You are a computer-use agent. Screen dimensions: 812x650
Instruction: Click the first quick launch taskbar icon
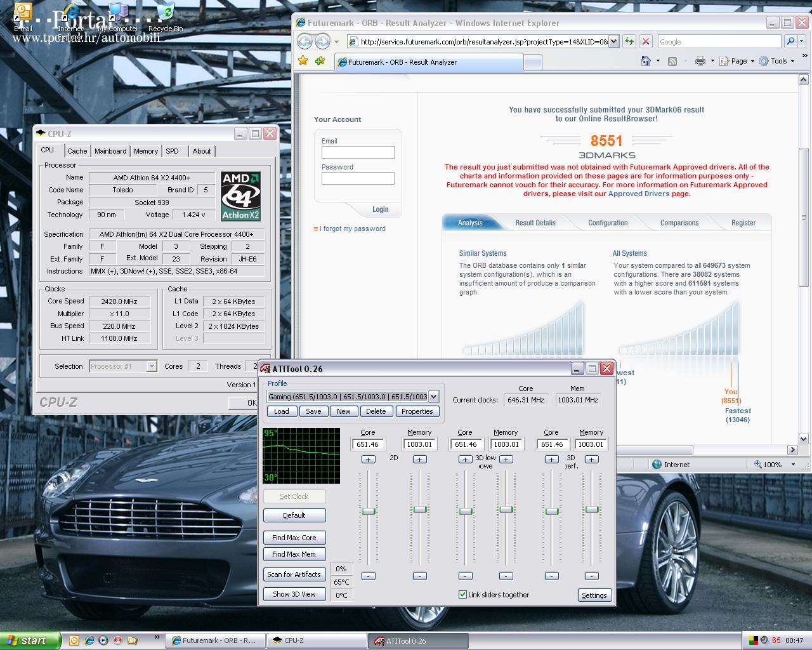click(x=74, y=640)
